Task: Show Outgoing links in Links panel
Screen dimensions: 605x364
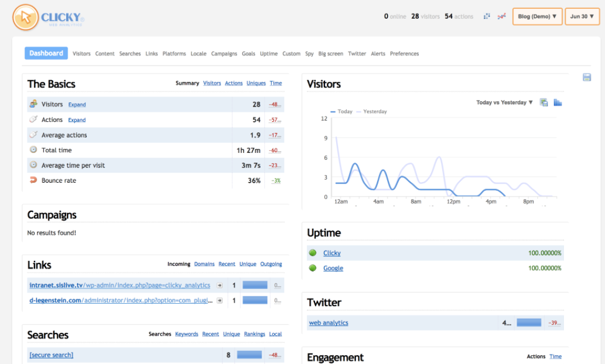Action: (271, 265)
